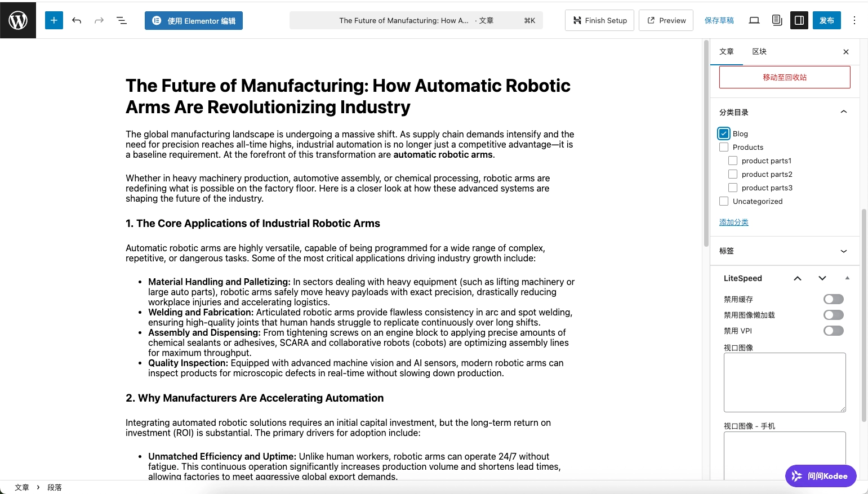Image resolution: width=868 pixels, height=494 pixels.
Task: Click the 'Material Handling and Palletizing' bullet
Action: pos(362,292)
